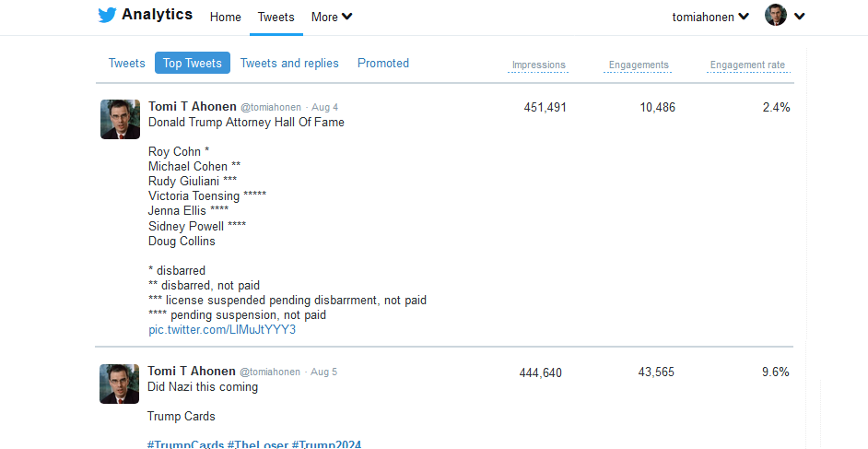The height and width of the screenshot is (449, 868).
Task: Select the Top Tweets tab
Action: (192, 63)
